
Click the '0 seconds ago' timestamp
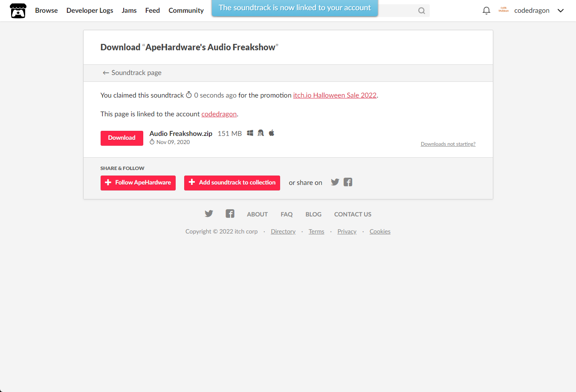pyautogui.click(x=215, y=95)
